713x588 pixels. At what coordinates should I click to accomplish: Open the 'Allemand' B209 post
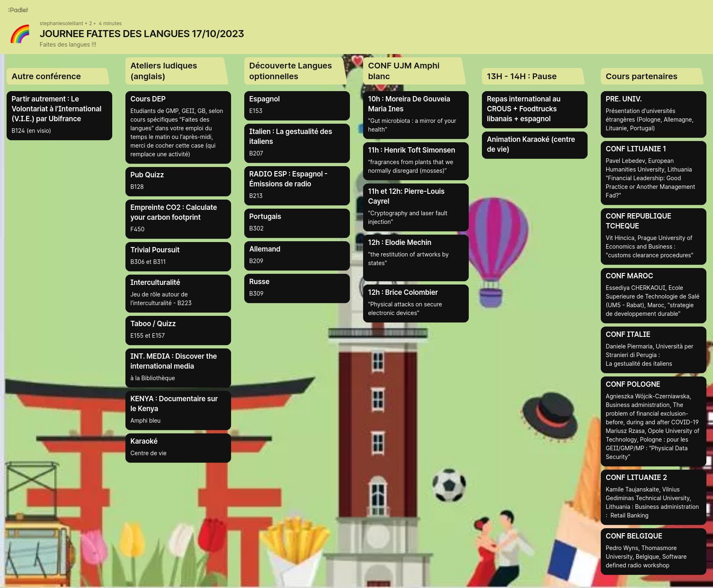click(x=297, y=256)
